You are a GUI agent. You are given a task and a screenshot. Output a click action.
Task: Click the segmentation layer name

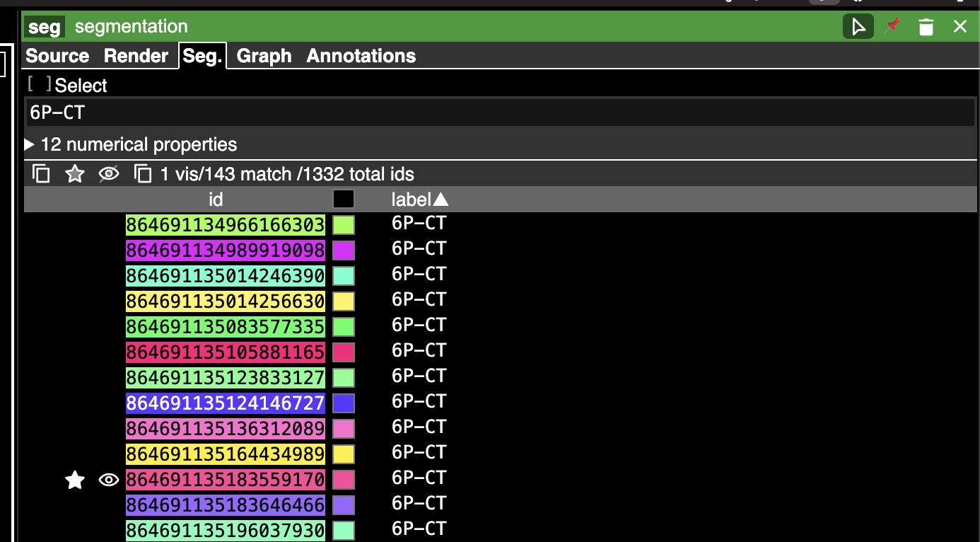point(132,27)
